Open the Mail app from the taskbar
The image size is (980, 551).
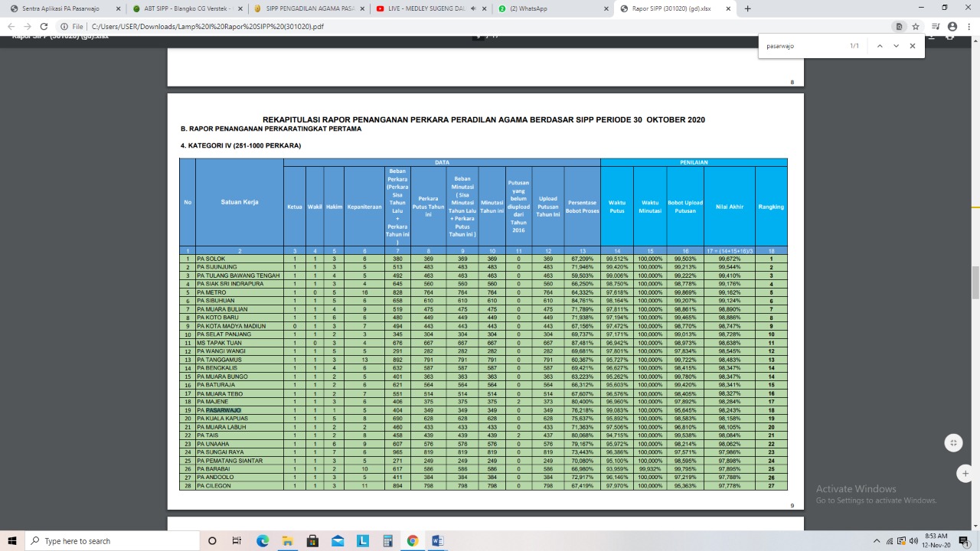tap(338, 541)
